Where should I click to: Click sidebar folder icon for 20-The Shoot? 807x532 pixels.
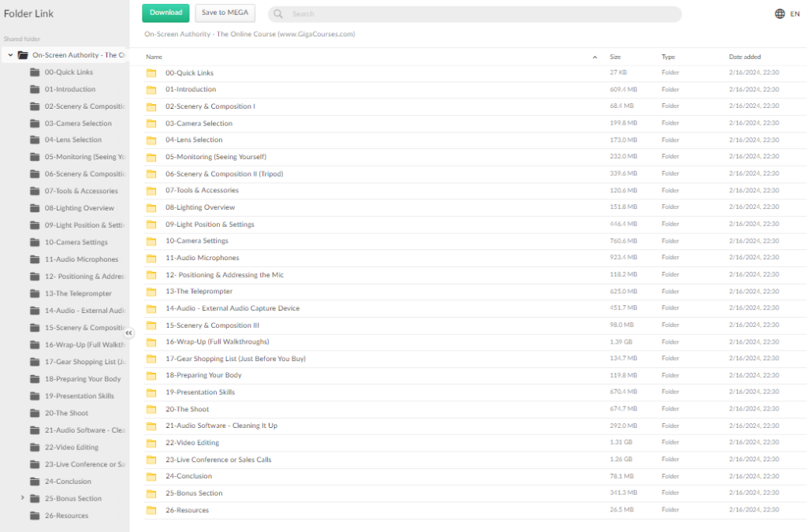[x=35, y=413]
